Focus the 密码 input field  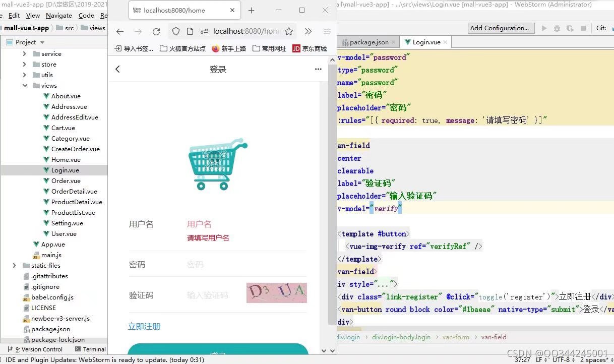247,264
